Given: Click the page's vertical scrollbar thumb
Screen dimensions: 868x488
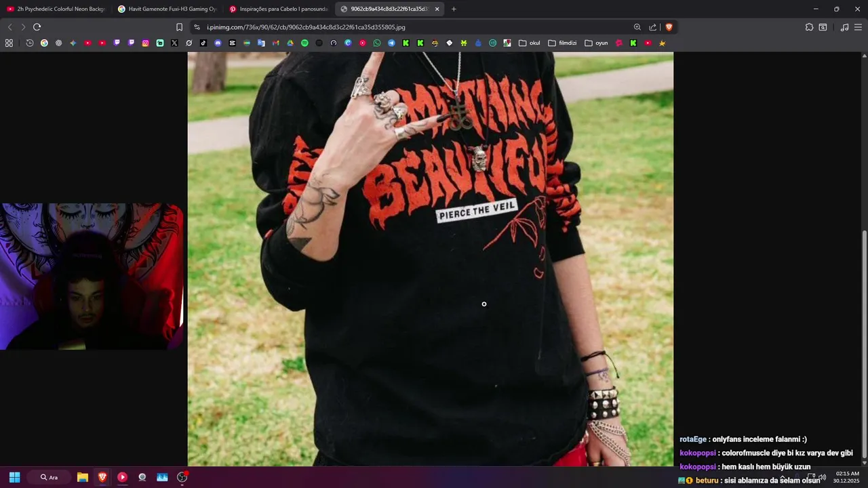Looking at the screenshot, I should 864,344.
